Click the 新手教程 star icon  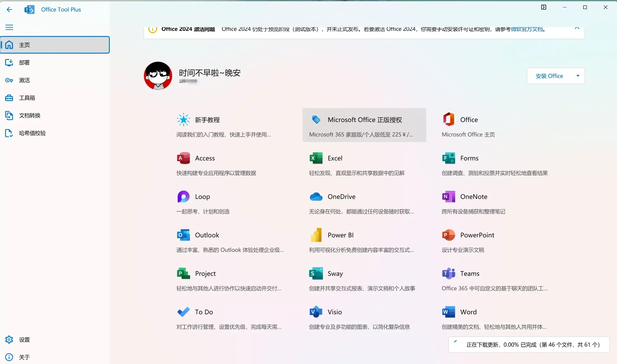tap(183, 120)
